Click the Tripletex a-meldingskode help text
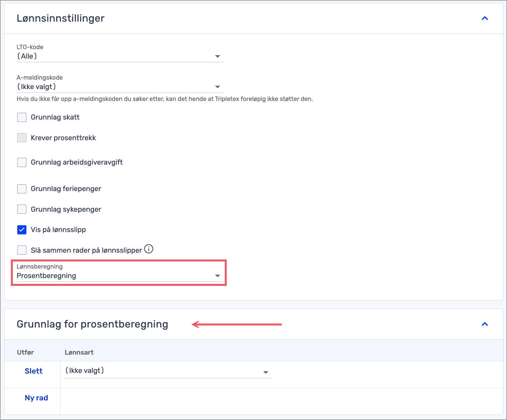The height and width of the screenshot is (420, 507). tap(164, 99)
